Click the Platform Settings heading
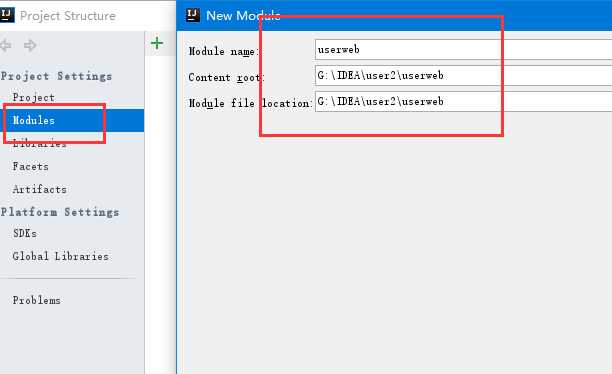612x374 pixels. pyautogui.click(x=60, y=212)
